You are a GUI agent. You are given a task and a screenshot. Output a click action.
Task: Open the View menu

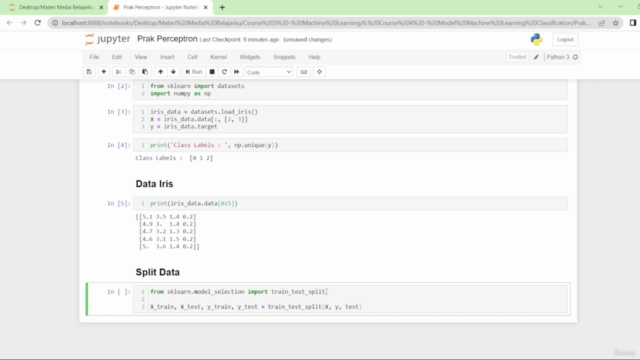coord(141,57)
